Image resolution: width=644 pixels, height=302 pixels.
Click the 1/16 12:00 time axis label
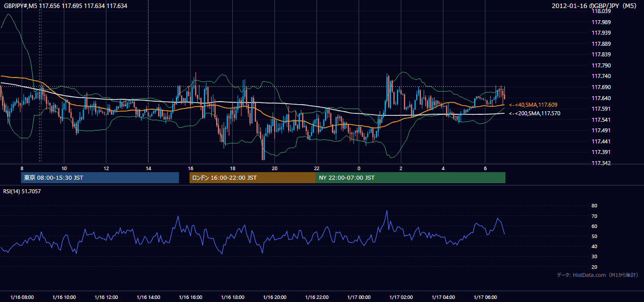(x=106, y=297)
